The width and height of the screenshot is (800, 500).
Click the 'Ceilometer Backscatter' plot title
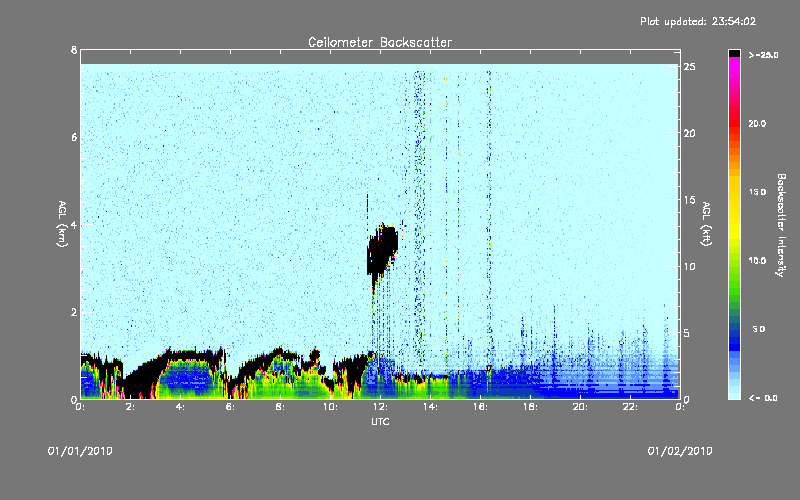380,42
